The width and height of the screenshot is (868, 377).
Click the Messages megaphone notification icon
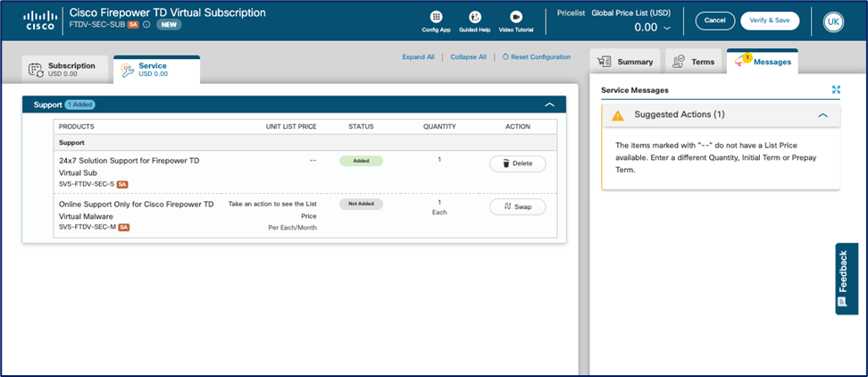tap(742, 61)
